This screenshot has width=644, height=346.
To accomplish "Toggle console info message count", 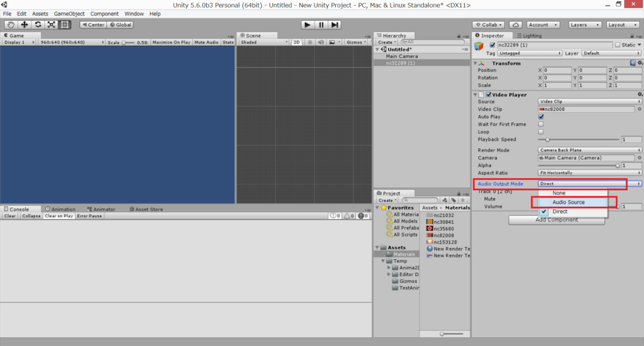I will (x=335, y=216).
